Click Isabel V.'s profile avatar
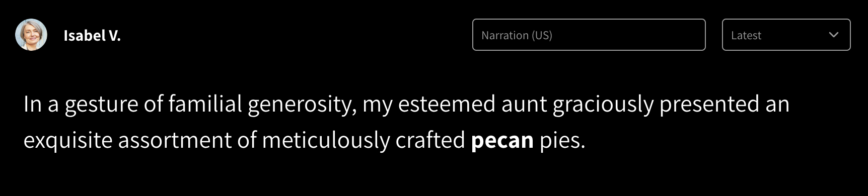868x196 pixels. click(x=31, y=35)
